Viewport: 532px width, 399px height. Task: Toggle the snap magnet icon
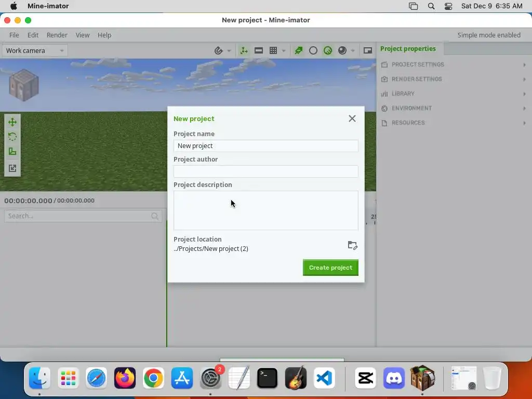(x=219, y=50)
